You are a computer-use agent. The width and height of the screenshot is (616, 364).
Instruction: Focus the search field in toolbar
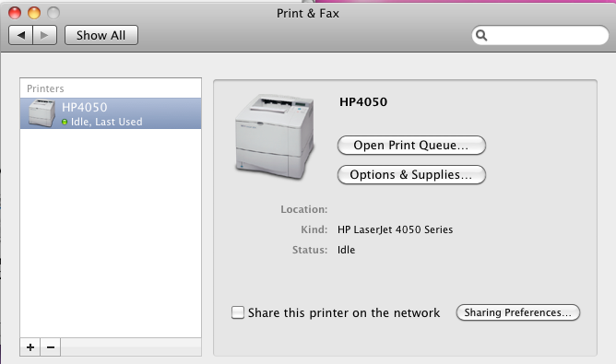coord(540,35)
